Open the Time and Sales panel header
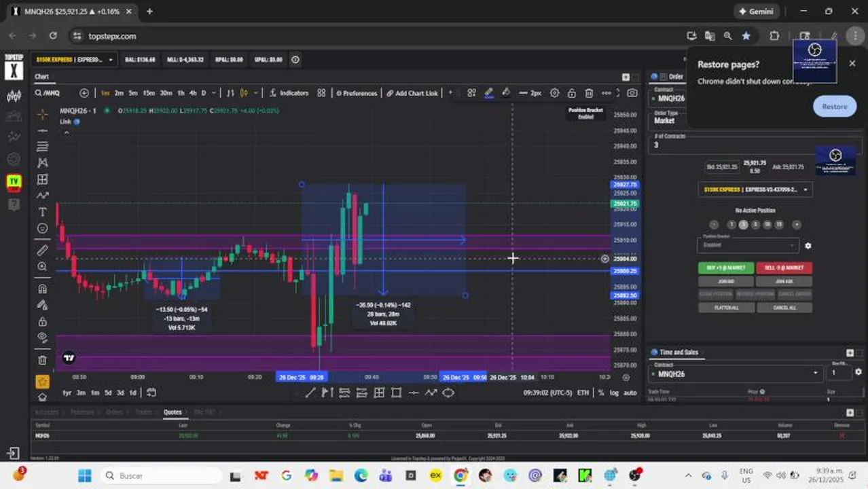 pyautogui.click(x=679, y=352)
